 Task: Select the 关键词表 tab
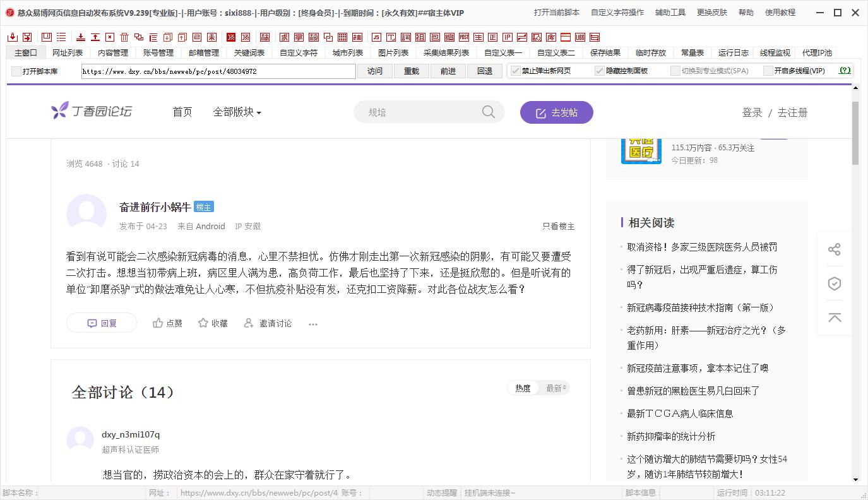pyautogui.click(x=249, y=53)
